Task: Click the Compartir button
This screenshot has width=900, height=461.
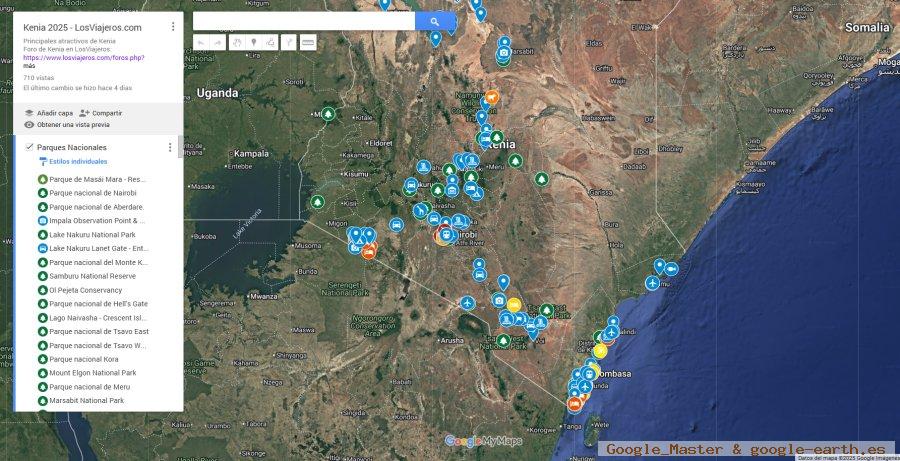Action: (100, 113)
